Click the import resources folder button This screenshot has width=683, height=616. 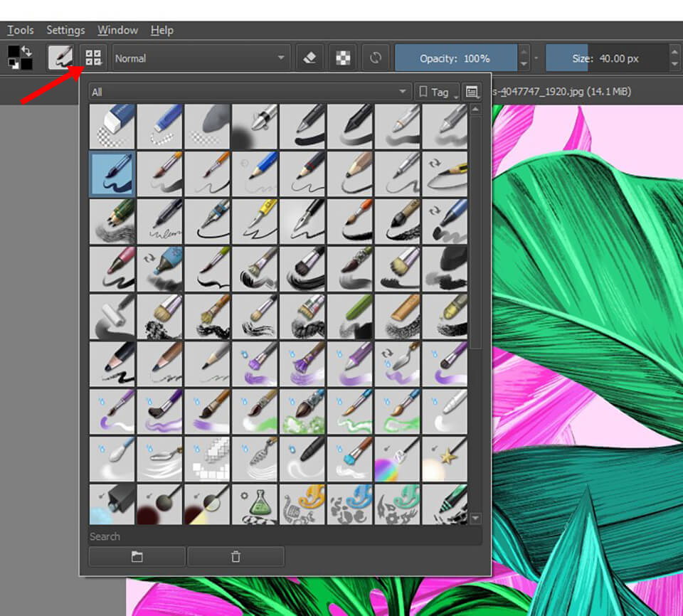point(137,557)
